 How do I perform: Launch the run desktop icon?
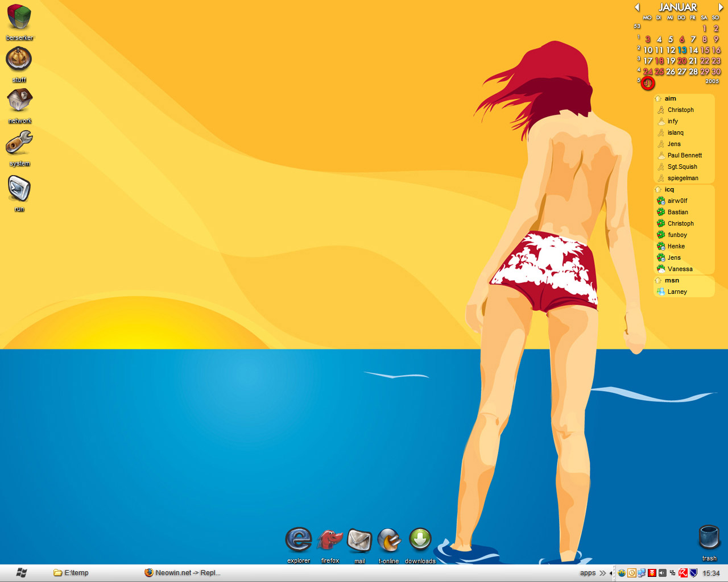pos(19,188)
